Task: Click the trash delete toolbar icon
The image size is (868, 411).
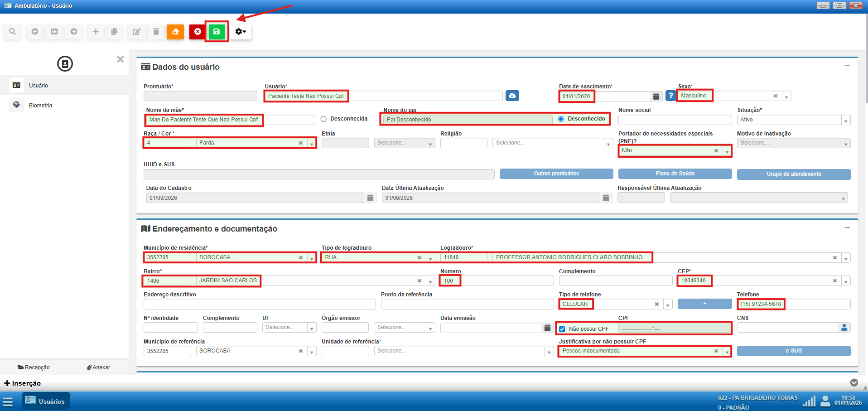Action: point(156,32)
